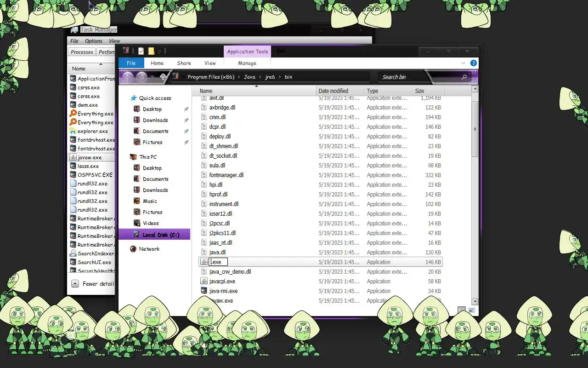Sort files by Date modified column

pyautogui.click(x=340, y=91)
